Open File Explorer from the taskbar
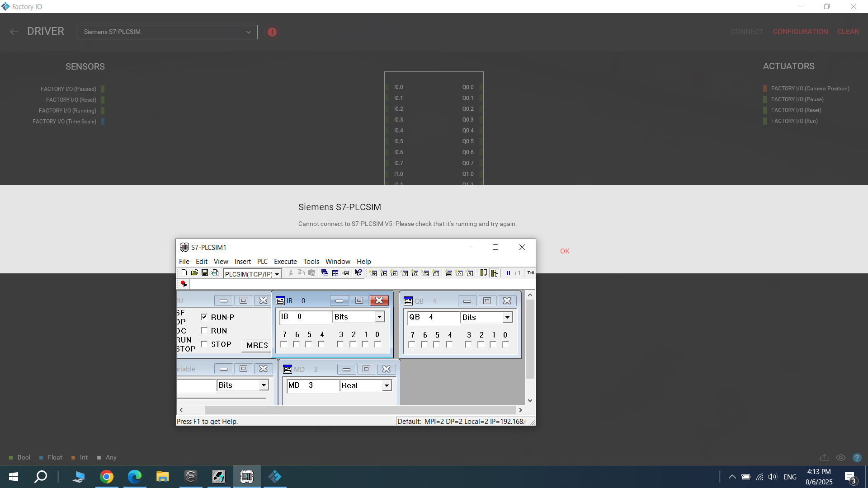 pyautogui.click(x=162, y=477)
